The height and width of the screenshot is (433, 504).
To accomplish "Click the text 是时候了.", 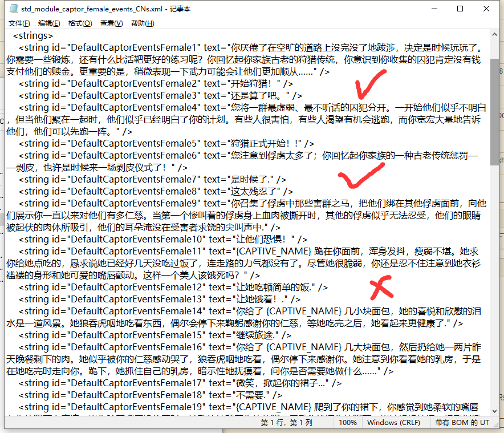I will 249,180.
